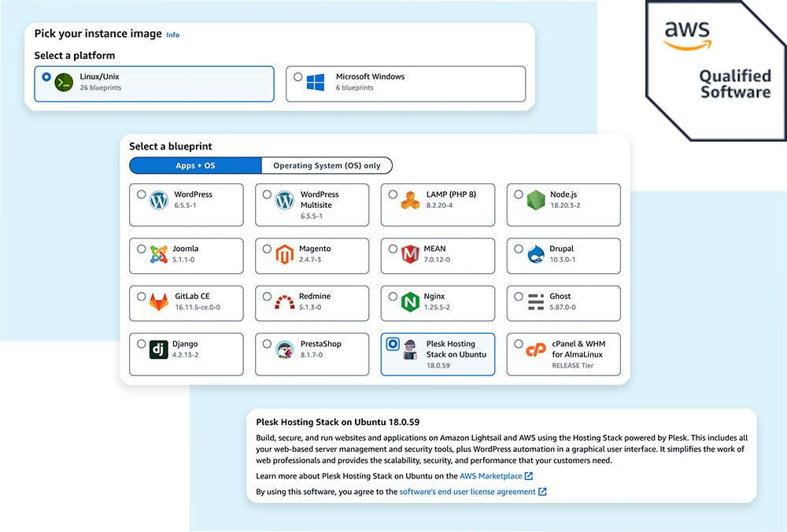Click the WordPress Multisite logo icon
This screenshot has height=532, width=787.
point(285,200)
